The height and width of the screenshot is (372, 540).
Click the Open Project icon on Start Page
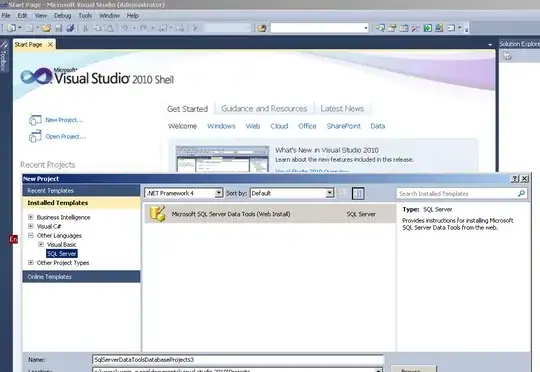tap(35, 136)
